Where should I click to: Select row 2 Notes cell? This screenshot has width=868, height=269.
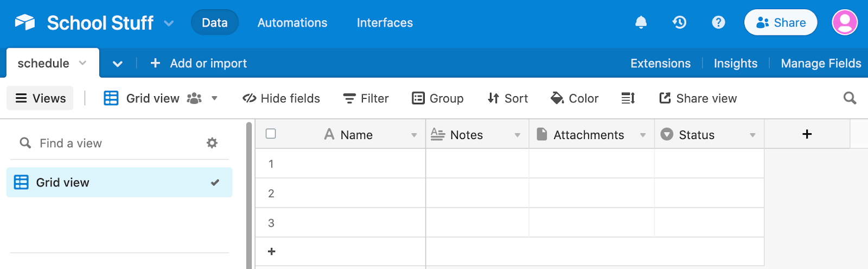coord(477,193)
